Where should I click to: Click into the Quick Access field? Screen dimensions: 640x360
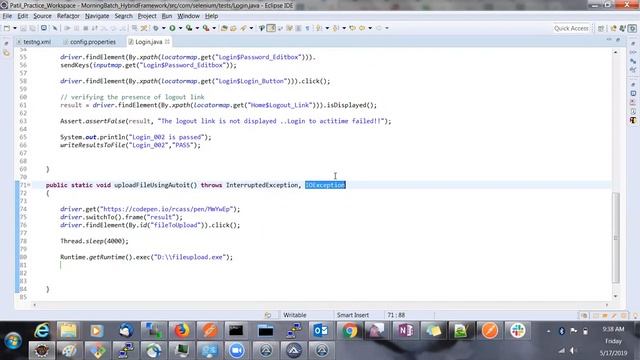[571, 28]
